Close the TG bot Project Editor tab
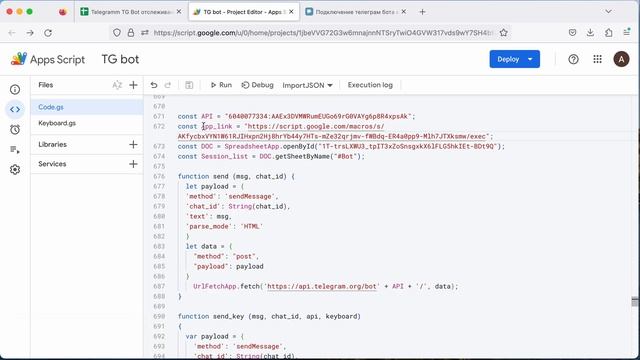Image resolution: width=640 pixels, height=360 pixels. [x=291, y=12]
